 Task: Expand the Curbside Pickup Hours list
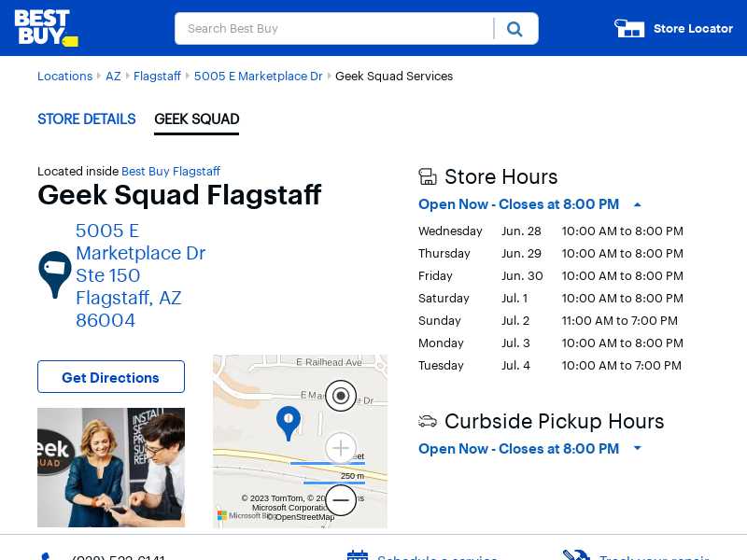(638, 448)
